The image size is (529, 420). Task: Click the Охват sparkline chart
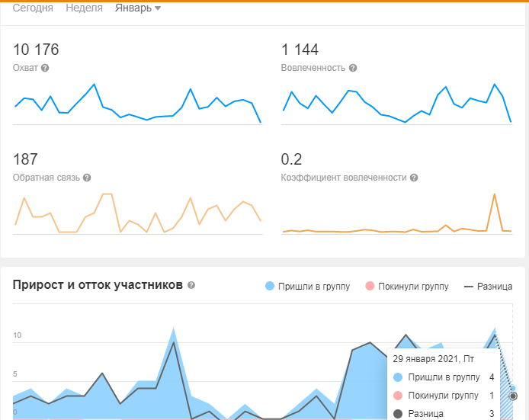[x=138, y=104]
